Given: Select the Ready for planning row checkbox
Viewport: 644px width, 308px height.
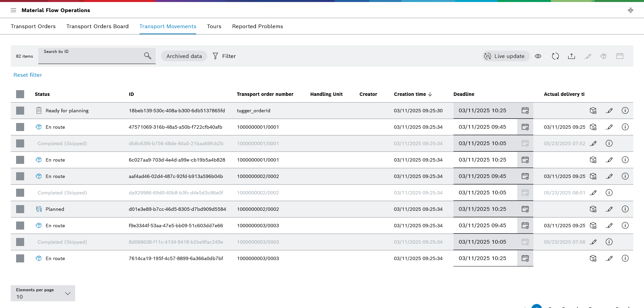Looking at the screenshot, I should [20, 111].
